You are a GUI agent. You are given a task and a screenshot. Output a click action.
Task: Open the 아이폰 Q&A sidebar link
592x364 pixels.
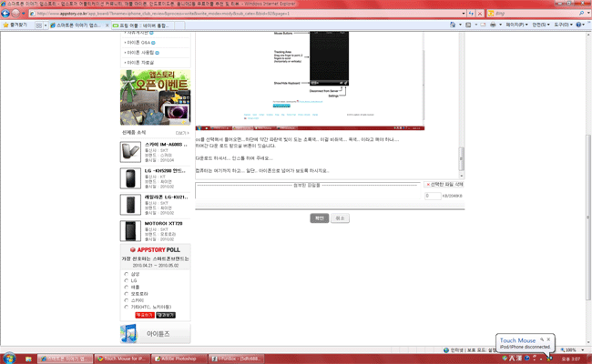pos(138,43)
